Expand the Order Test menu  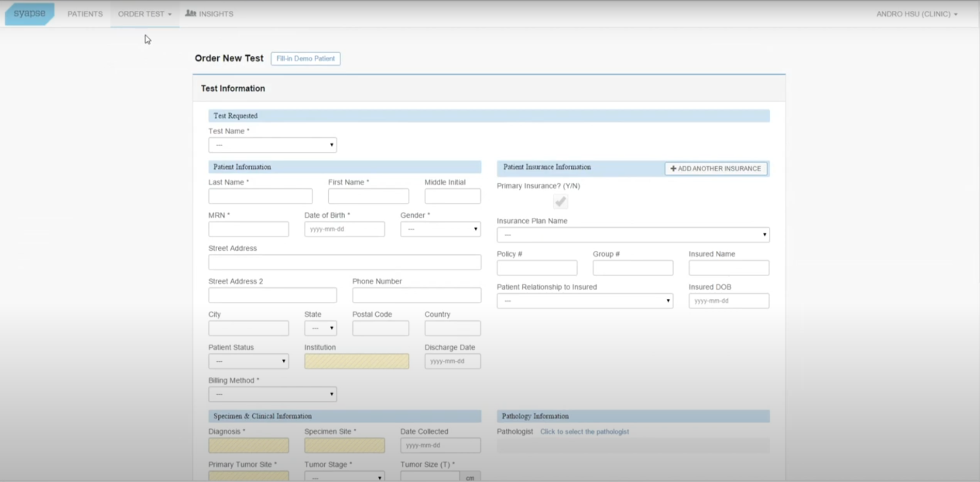(144, 14)
